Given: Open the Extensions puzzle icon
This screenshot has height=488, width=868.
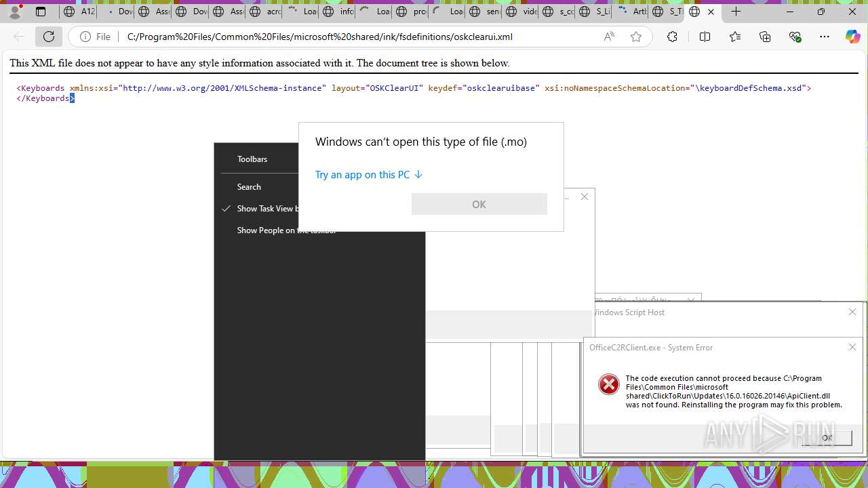Looking at the screenshot, I should click(x=672, y=37).
